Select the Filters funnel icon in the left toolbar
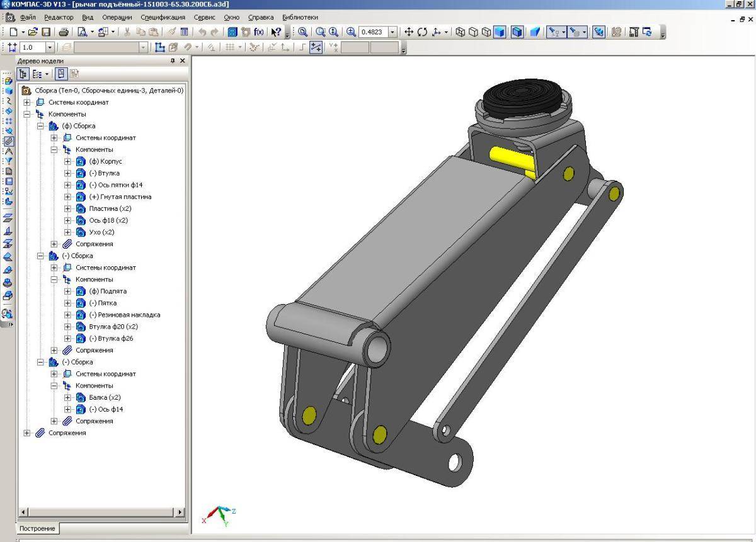Screen dimensions: 756x542 click(x=8, y=161)
